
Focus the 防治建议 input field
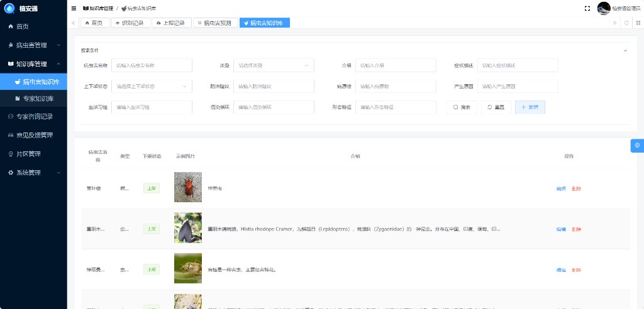(274, 87)
